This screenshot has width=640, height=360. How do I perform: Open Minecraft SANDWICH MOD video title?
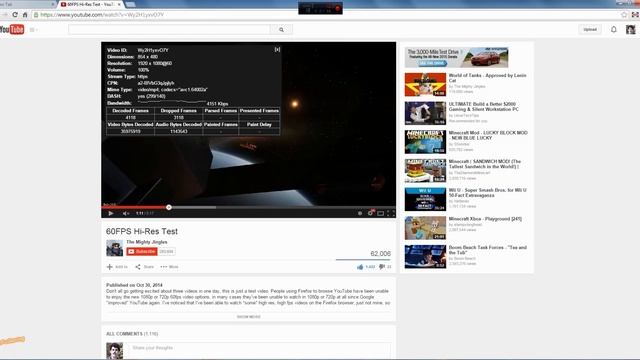(x=484, y=164)
